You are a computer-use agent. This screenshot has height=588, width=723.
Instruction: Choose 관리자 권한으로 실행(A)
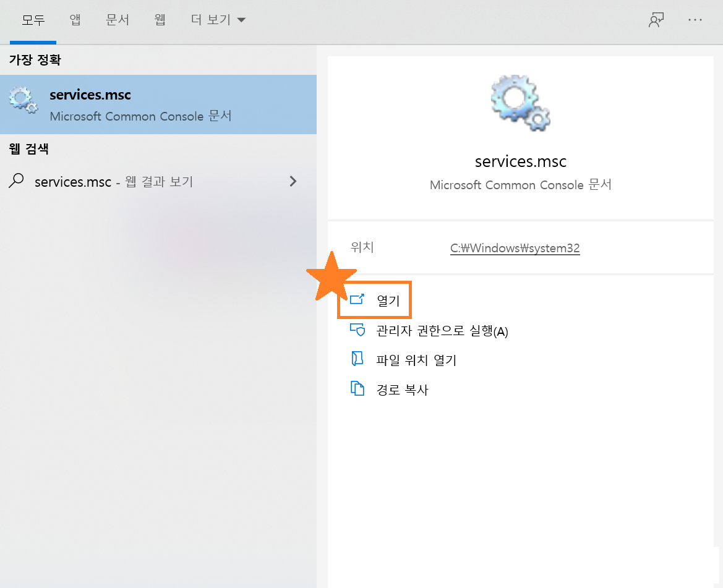[x=442, y=331]
